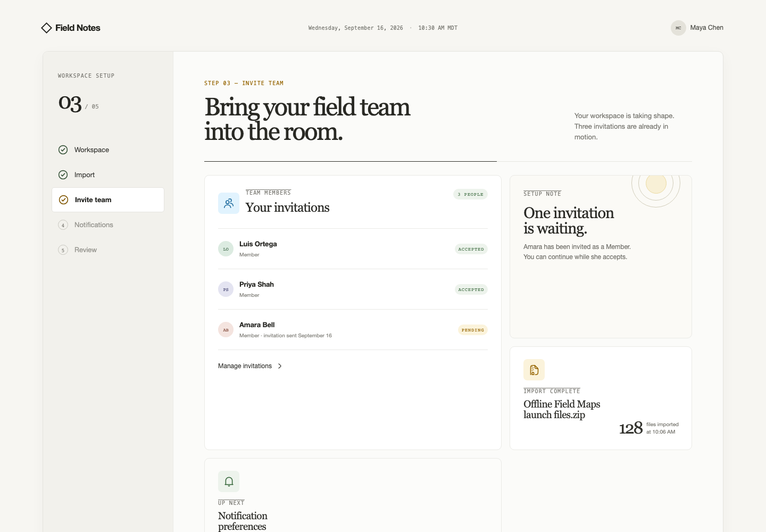This screenshot has height=532, width=766.
Task: Click the Import step checkmark icon
Action: (x=63, y=175)
